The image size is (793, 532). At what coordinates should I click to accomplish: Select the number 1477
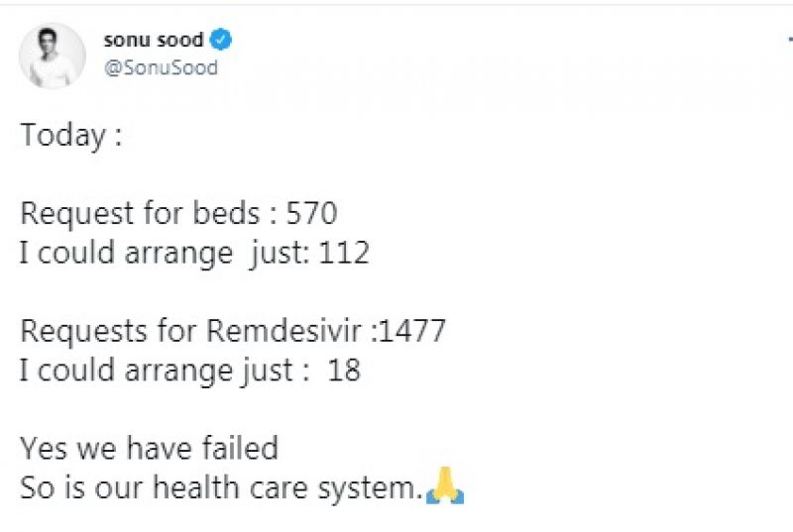pos(411,330)
